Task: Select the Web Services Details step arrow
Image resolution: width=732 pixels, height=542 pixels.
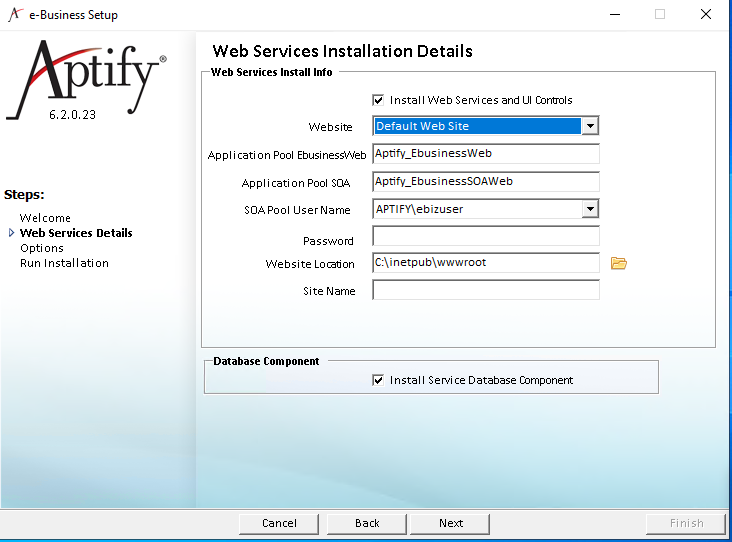Action: pyautogui.click(x=11, y=232)
